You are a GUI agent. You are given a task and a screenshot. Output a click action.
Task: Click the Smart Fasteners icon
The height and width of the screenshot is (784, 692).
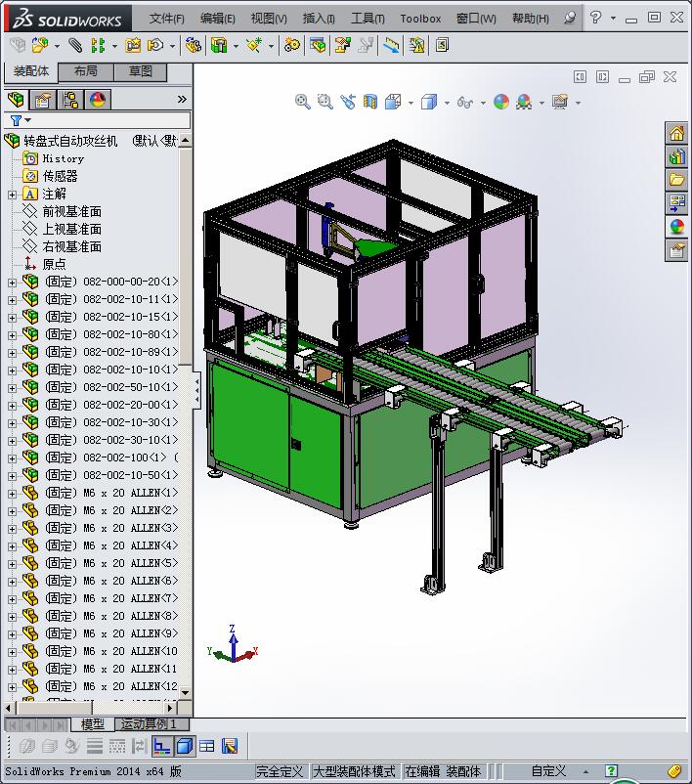133,46
